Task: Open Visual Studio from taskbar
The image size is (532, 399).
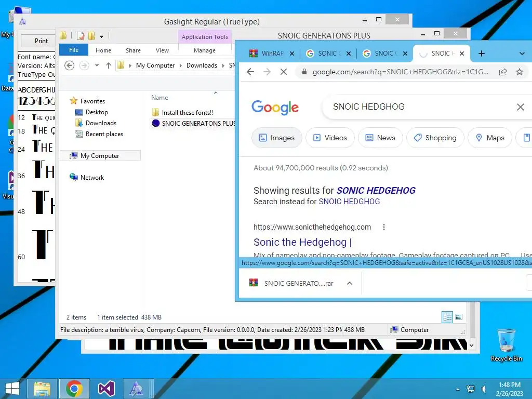Action: [x=106, y=389]
